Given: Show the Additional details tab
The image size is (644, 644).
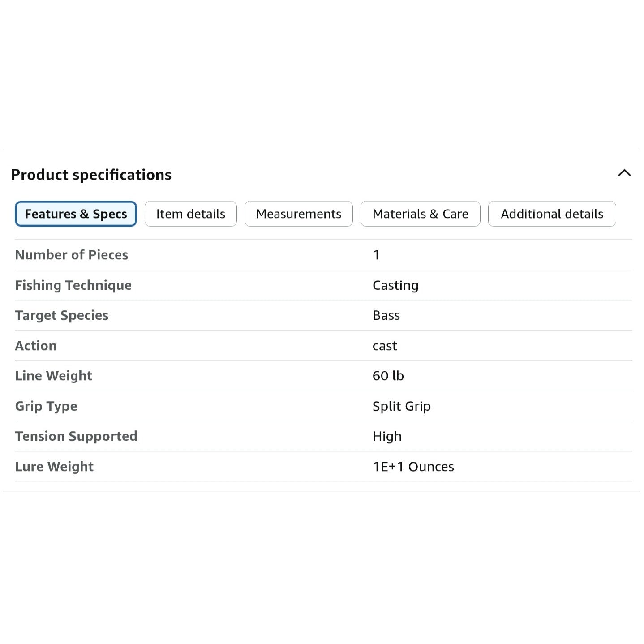Looking at the screenshot, I should [552, 214].
